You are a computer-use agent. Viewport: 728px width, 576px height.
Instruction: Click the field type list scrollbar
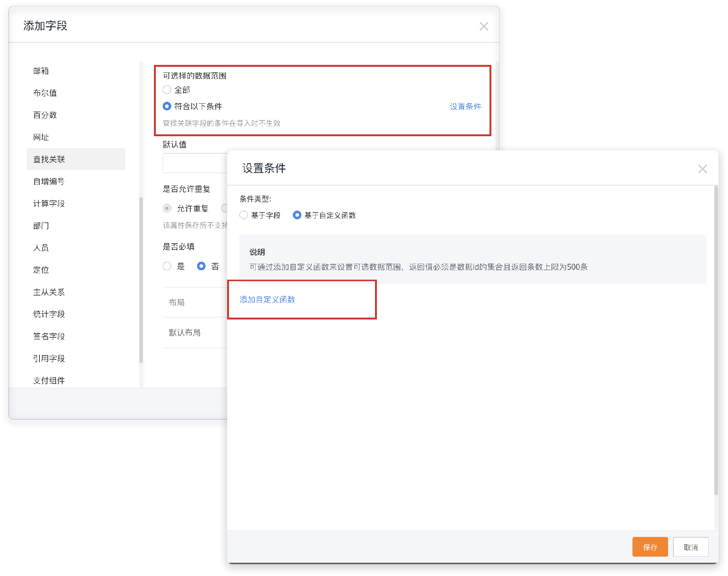click(141, 280)
